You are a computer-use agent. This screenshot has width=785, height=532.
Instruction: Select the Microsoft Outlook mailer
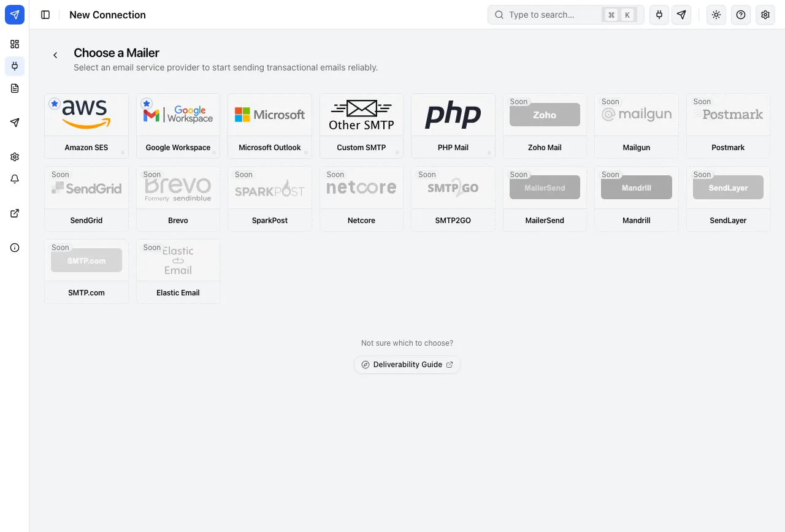(270, 126)
